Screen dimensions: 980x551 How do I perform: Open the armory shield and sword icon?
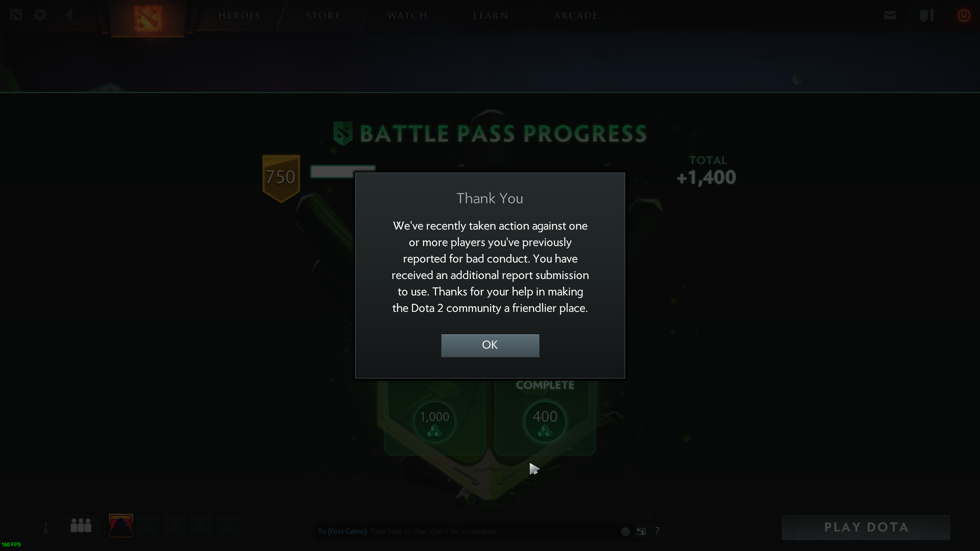[927, 15]
